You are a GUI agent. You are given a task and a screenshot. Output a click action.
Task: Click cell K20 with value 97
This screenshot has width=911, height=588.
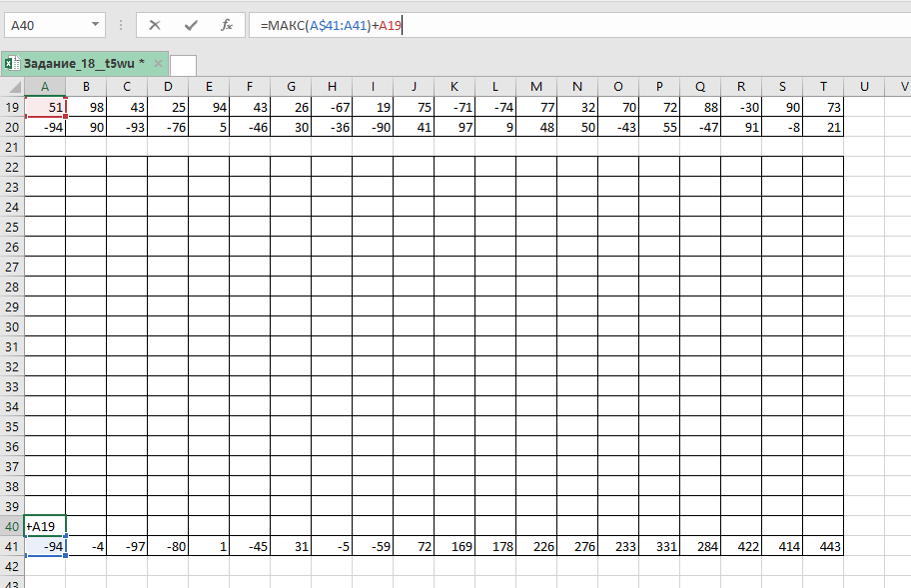(455, 127)
